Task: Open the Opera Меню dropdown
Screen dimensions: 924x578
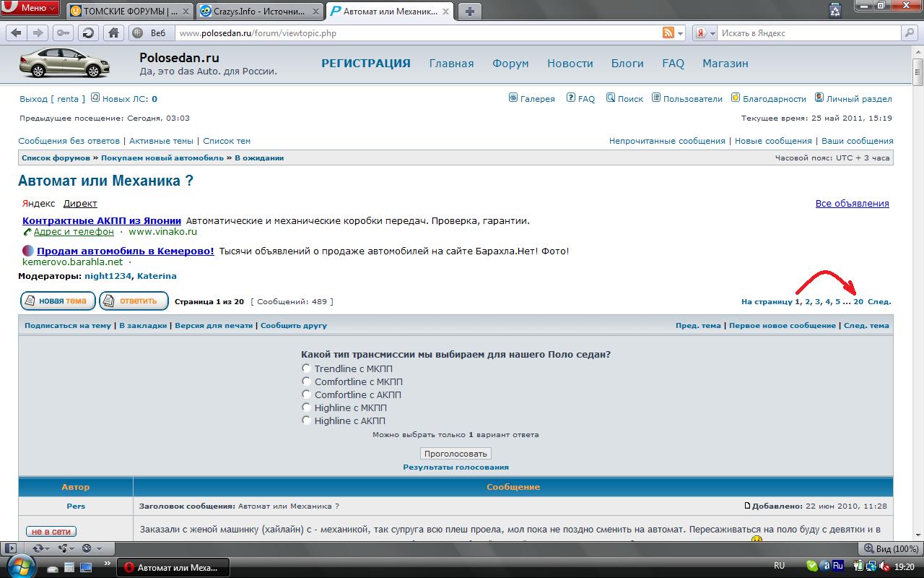Action: point(30,8)
